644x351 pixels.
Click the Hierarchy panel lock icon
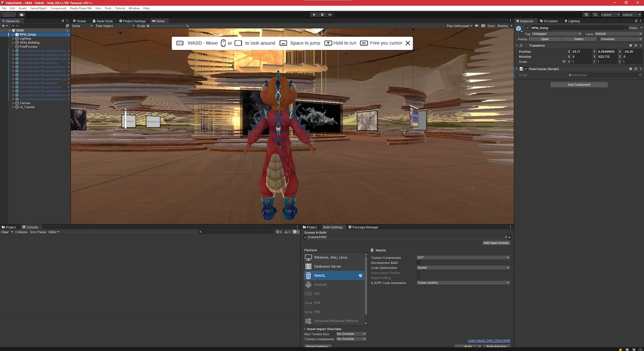pyautogui.click(x=63, y=21)
